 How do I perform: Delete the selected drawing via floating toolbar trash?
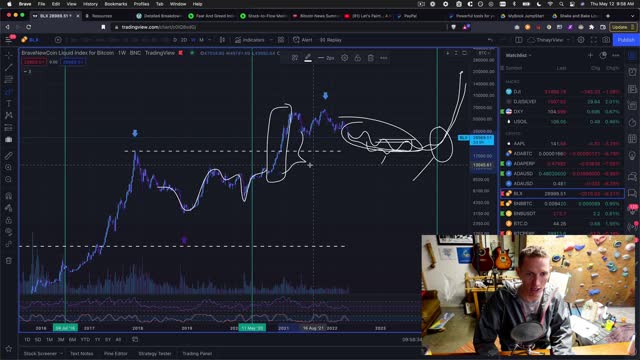(371, 58)
